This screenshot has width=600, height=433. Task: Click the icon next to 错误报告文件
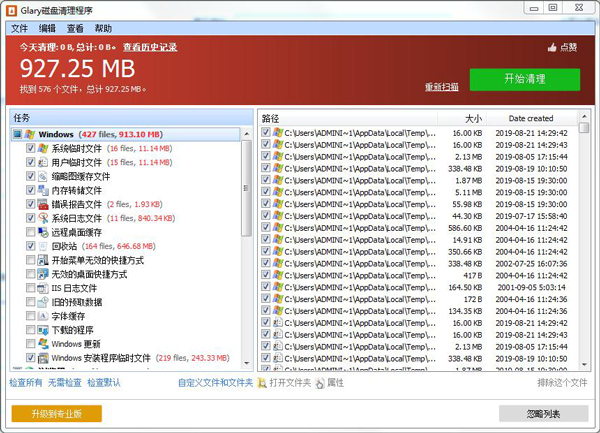point(43,204)
